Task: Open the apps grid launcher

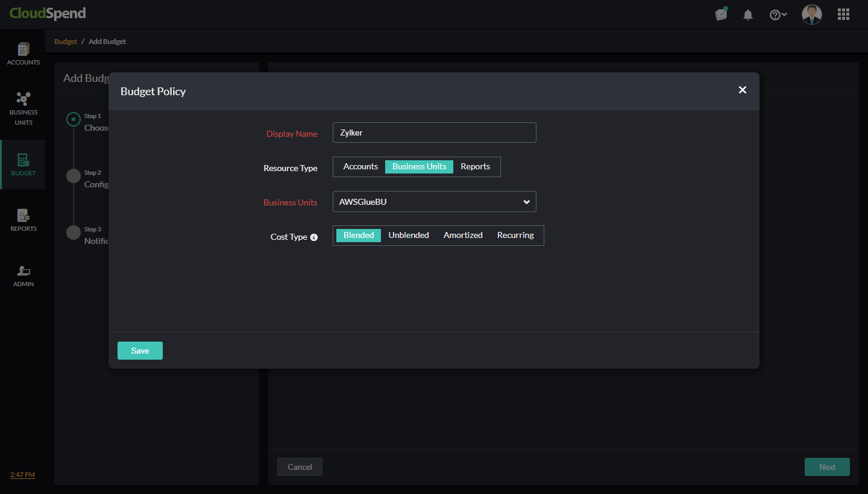Action: [843, 14]
